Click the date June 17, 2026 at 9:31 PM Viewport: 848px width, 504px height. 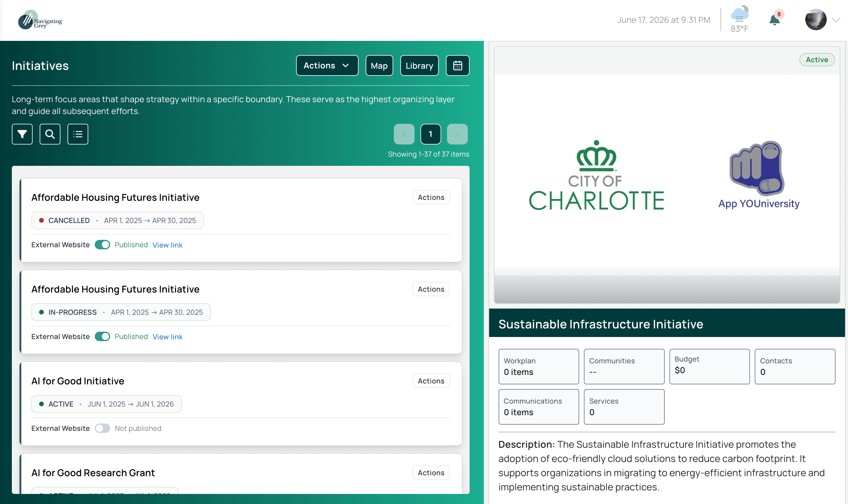coord(664,20)
